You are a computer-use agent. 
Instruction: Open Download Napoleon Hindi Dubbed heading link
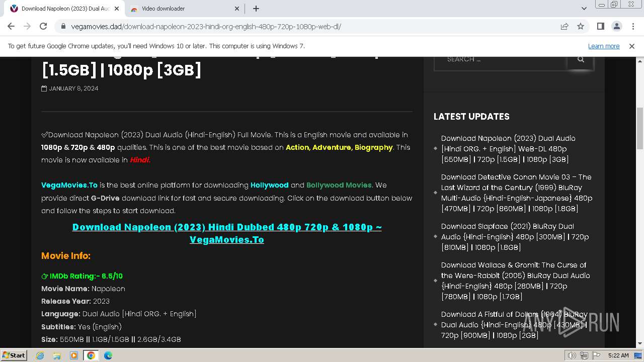[227, 233]
